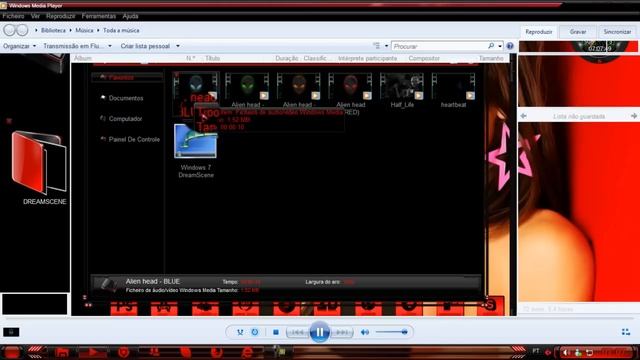Click the Start button on the taskbar
640x360 pixels.
pos(12,352)
